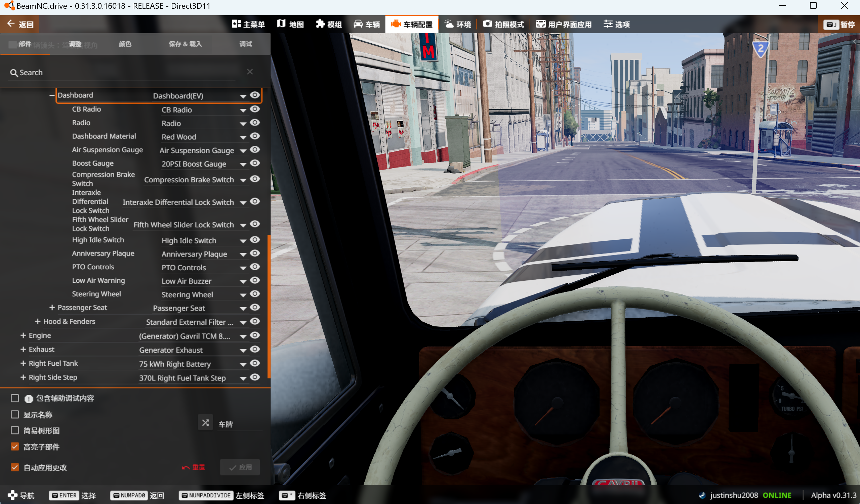860x504 pixels.
Task: Click the parts list orange scrollbar
Action: 269,306
